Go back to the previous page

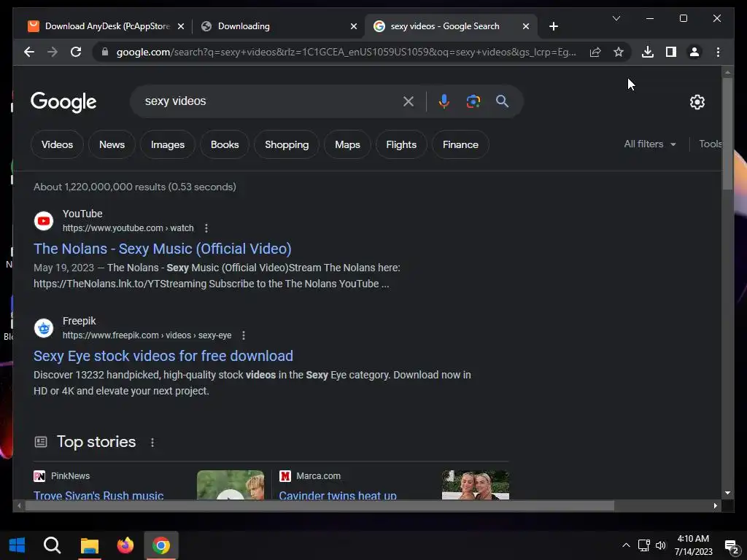coord(29,52)
